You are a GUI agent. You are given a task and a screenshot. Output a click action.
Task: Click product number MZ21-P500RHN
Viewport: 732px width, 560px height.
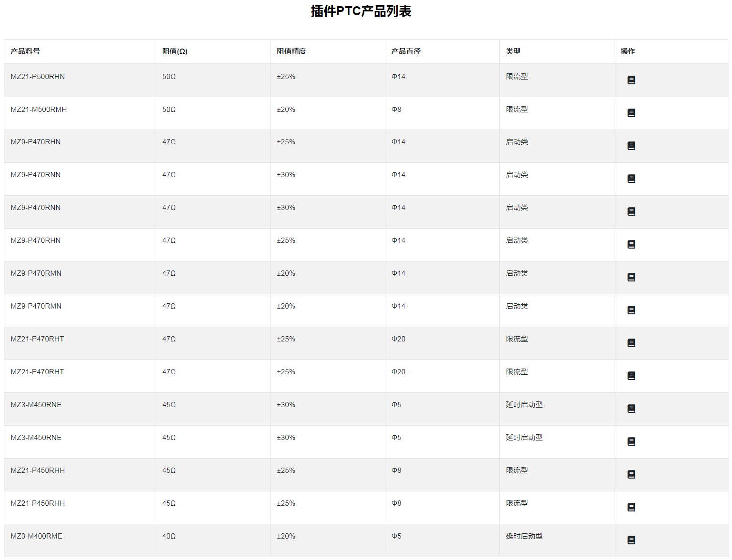coord(38,77)
